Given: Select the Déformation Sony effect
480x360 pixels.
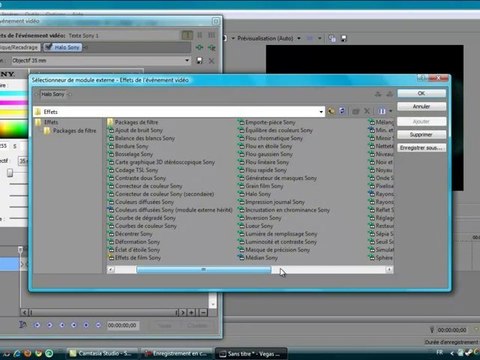Looking at the screenshot, I should click(x=137, y=242).
